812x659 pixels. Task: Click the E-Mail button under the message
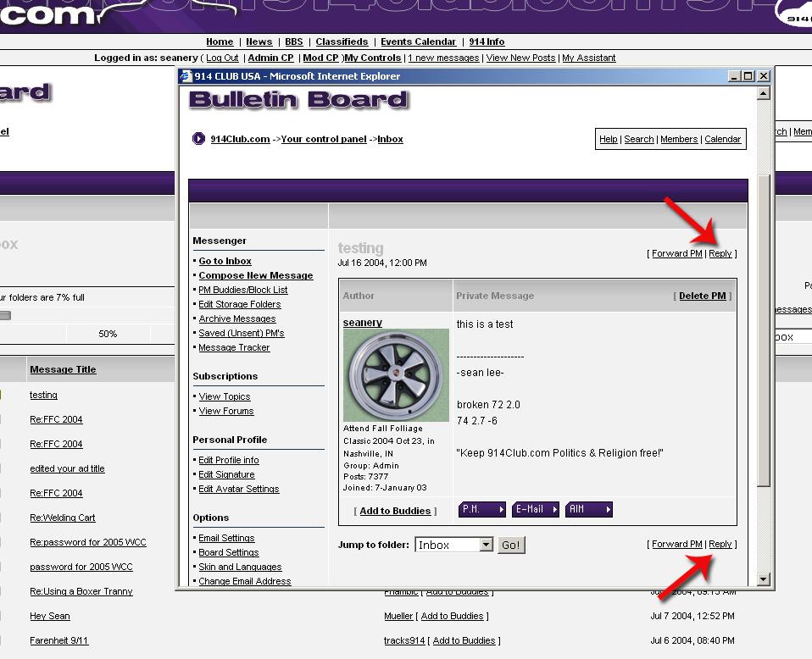536,509
